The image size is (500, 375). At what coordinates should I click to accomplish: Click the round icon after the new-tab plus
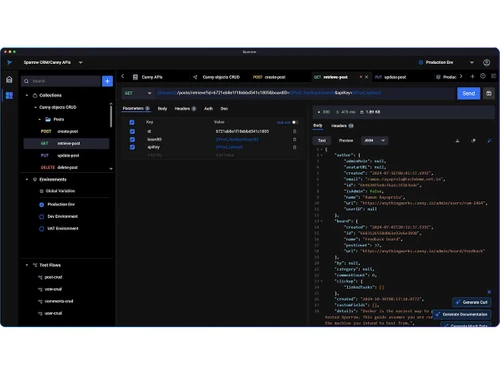coord(483,76)
